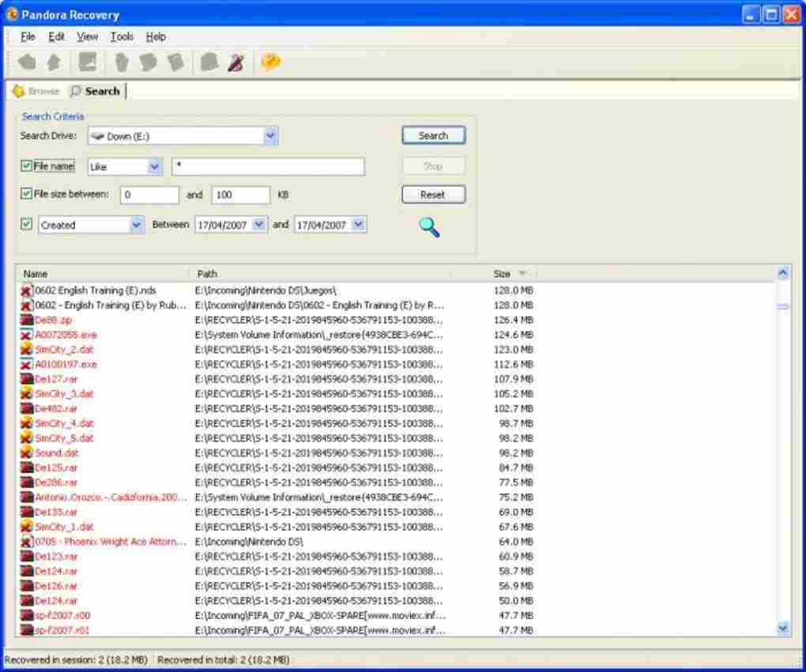Click the Up one level toolbar icon
This screenshot has height=672, width=806.
54,62
